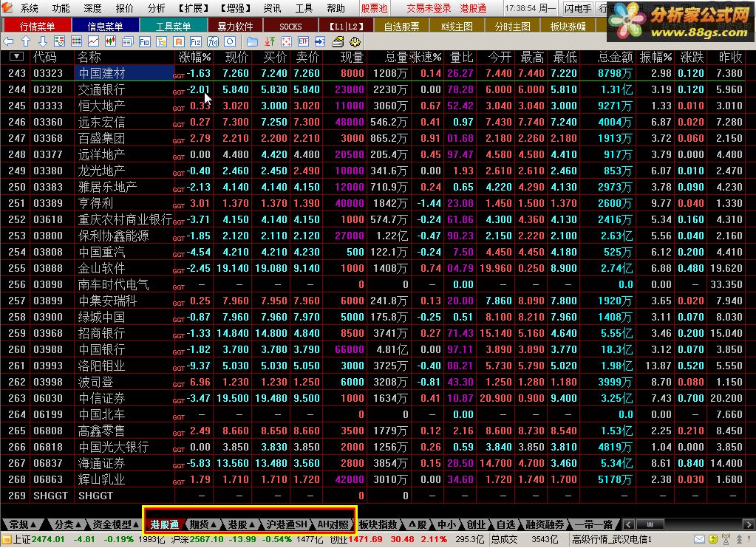Click the red-green sort arrows icon
756x548 pixels.
click(x=270, y=41)
